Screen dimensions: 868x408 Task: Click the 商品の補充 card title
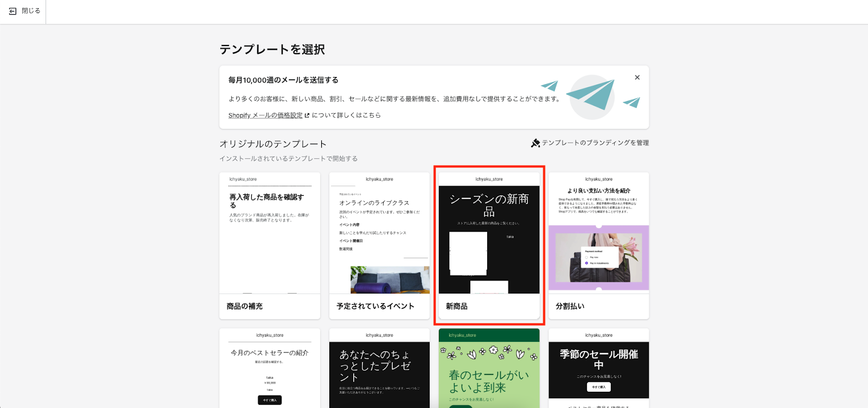[245, 307]
